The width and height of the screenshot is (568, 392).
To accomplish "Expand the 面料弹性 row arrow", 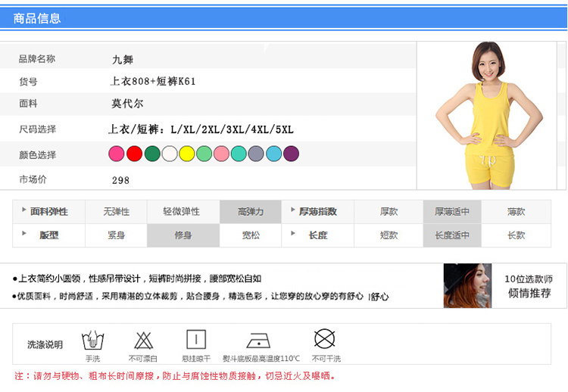I will pos(24,210).
